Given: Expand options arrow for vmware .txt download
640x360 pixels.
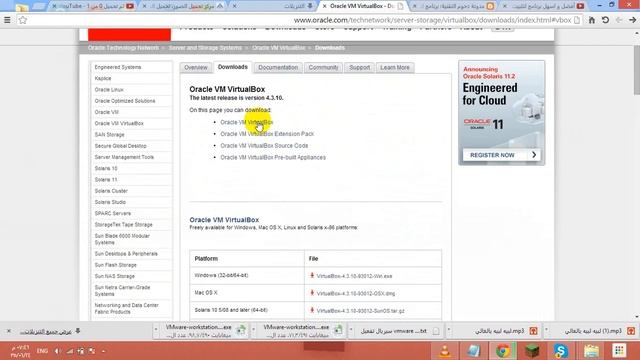Looking at the screenshot, I should coord(351,329).
